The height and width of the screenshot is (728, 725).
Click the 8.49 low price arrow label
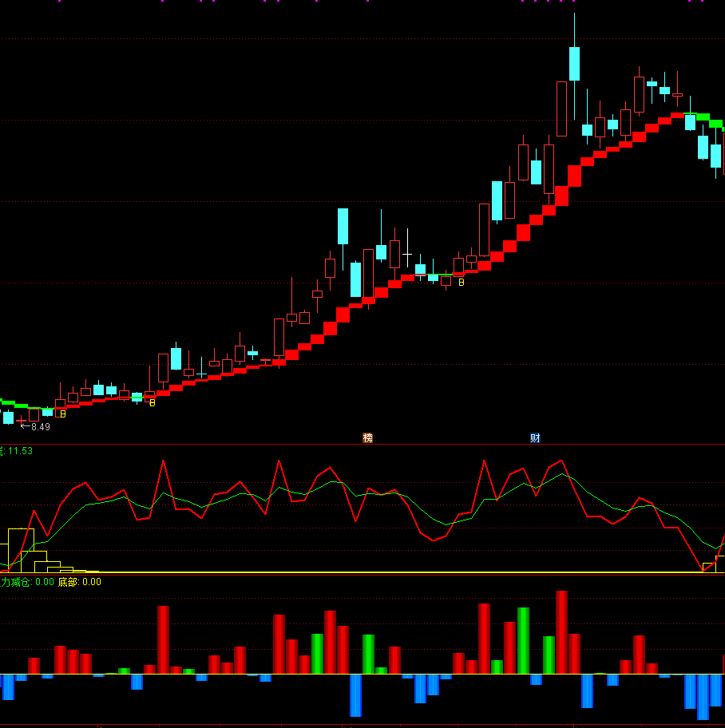coord(36,427)
